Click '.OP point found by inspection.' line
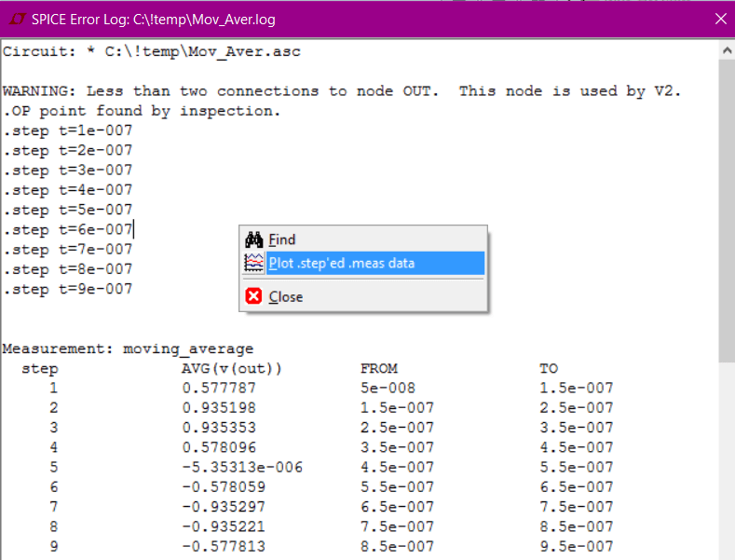The image size is (735, 560). [x=142, y=111]
